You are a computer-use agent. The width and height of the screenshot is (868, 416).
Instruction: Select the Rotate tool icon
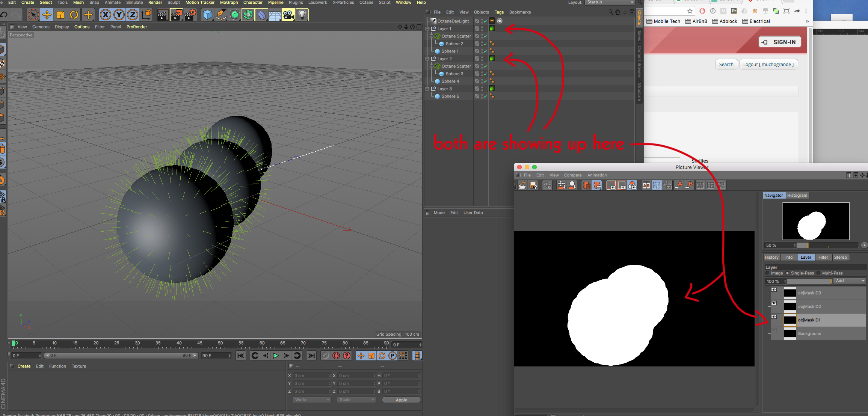click(x=74, y=15)
